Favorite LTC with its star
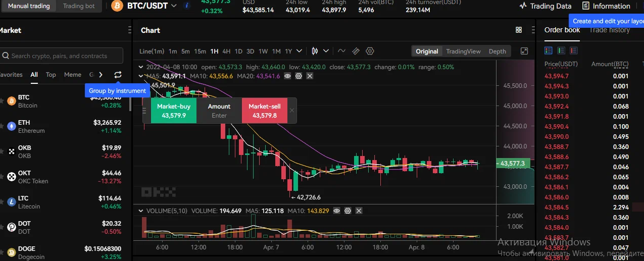 tap(2, 202)
